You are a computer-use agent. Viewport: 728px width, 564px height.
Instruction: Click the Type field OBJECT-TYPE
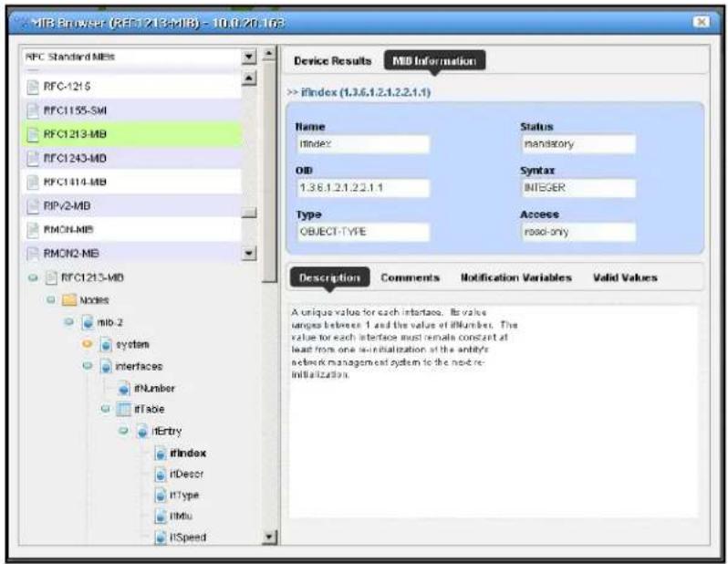point(363,232)
